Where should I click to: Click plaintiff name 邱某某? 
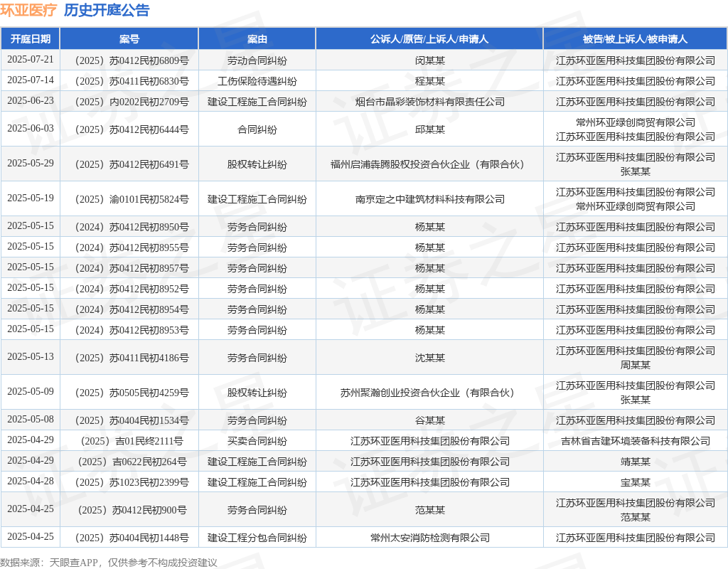(x=429, y=129)
